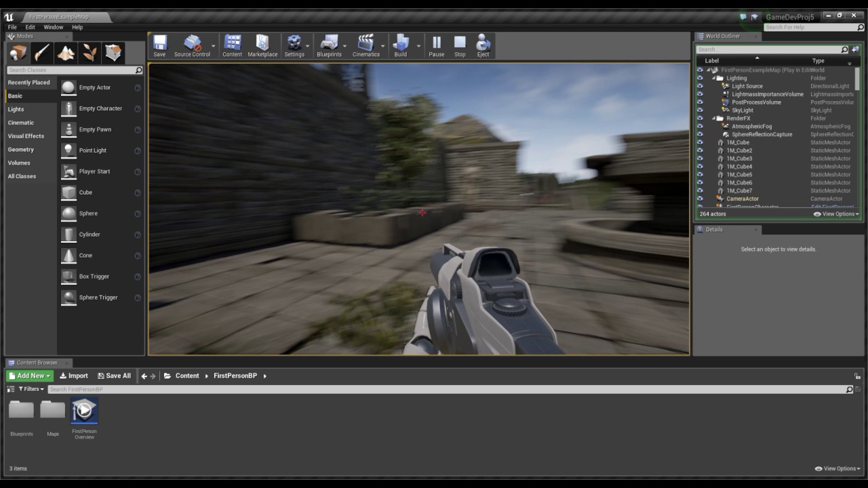The image size is (868, 488).
Task: Open Settings dropdown arrow
Action: click(309, 46)
